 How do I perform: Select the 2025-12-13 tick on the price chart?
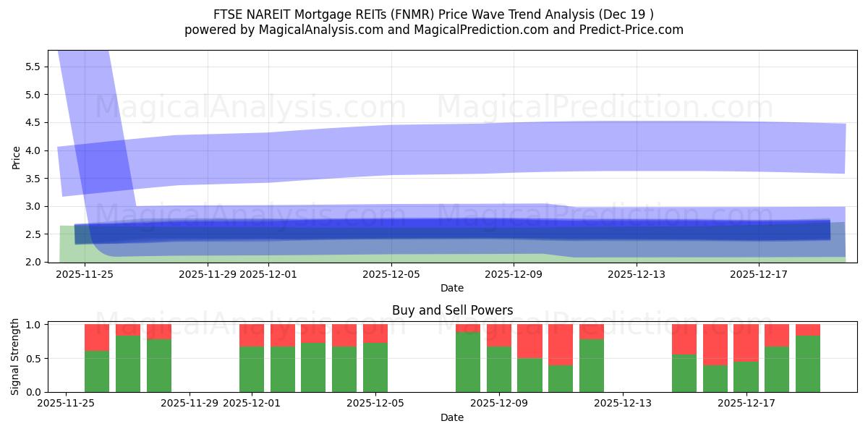[637, 273]
